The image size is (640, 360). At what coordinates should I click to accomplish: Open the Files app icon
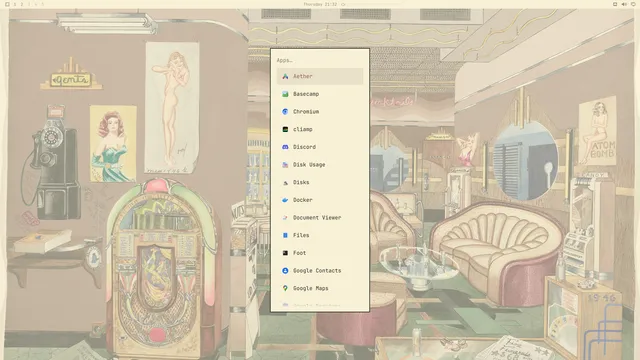(285, 235)
